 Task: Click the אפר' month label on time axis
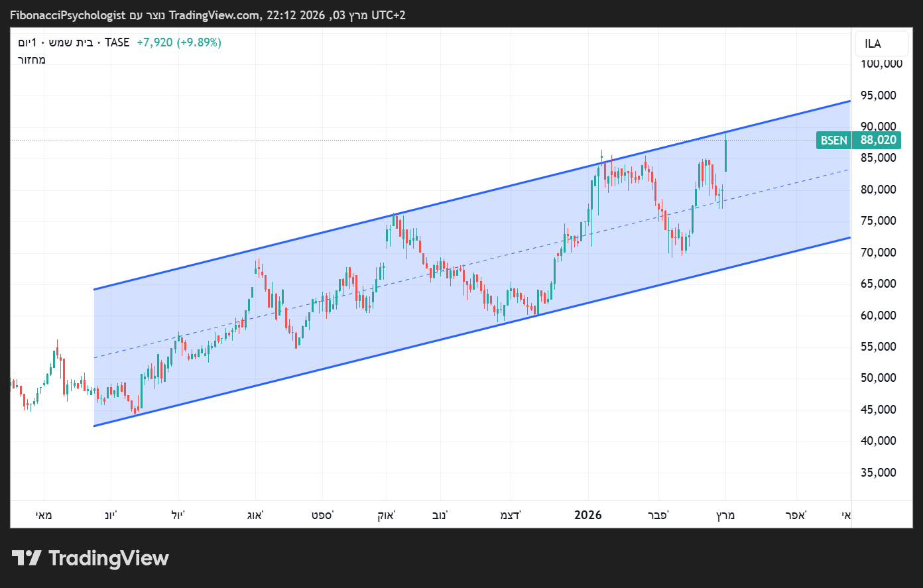(x=796, y=515)
